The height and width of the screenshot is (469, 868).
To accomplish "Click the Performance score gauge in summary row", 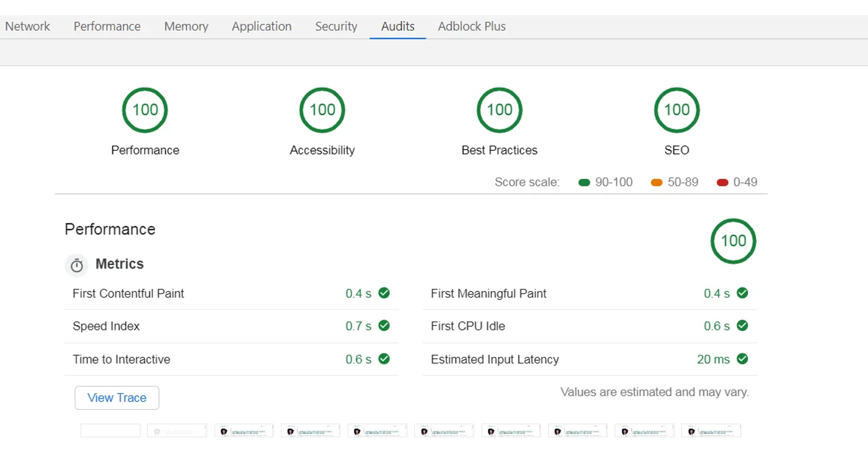I will coord(145,110).
